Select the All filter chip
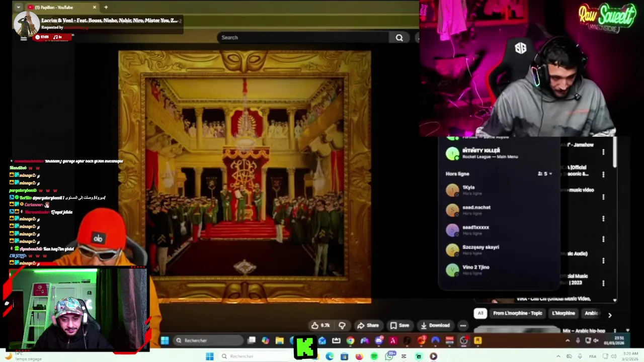The image size is (644, 362). click(480, 313)
